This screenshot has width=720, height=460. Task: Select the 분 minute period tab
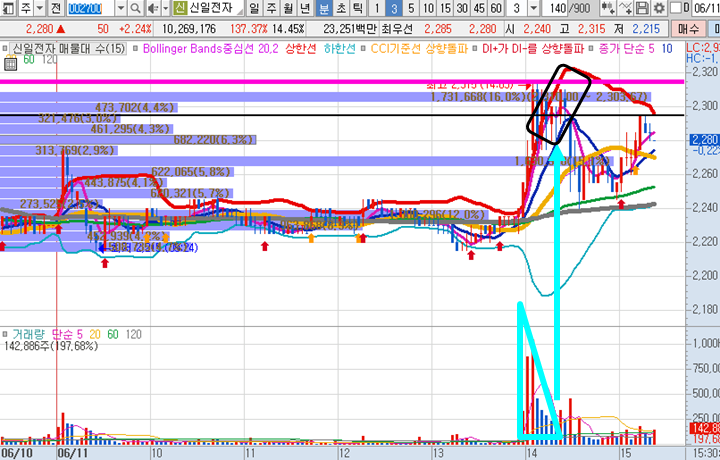tap(324, 8)
